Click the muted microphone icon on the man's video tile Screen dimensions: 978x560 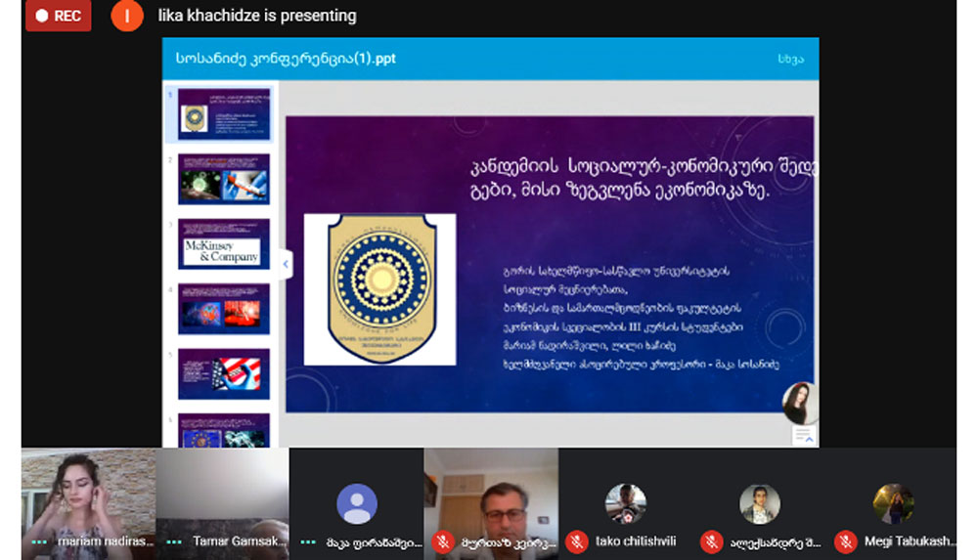pos(442,540)
